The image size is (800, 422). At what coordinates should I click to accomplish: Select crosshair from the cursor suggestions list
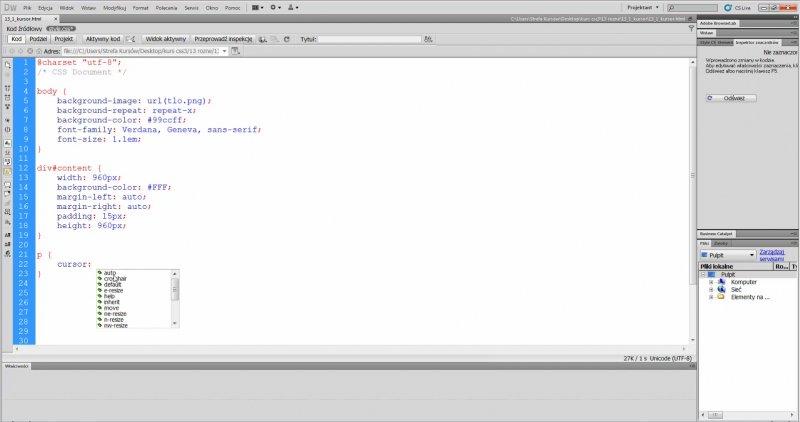click(115, 280)
